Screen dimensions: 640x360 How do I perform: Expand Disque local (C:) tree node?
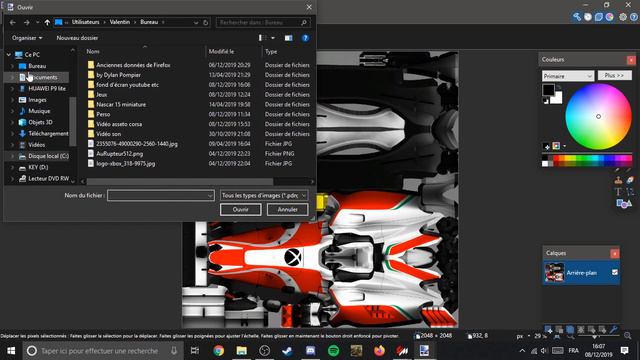pos(12,156)
